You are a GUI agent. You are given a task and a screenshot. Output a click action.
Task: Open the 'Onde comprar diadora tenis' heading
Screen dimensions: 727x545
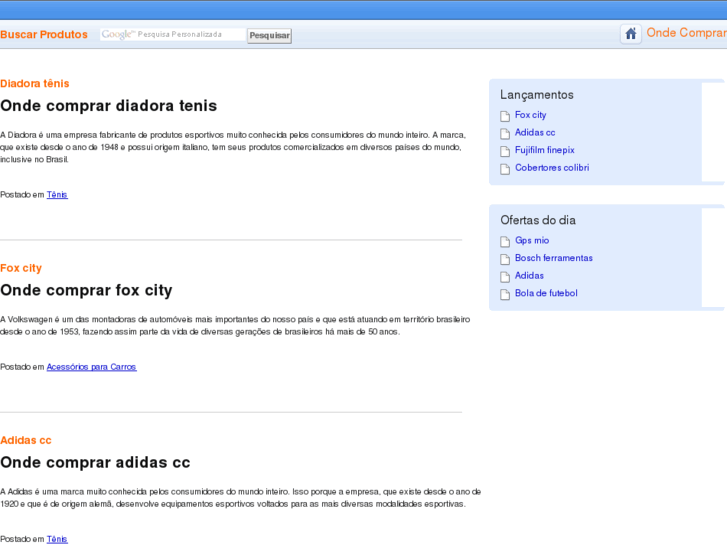(x=108, y=106)
